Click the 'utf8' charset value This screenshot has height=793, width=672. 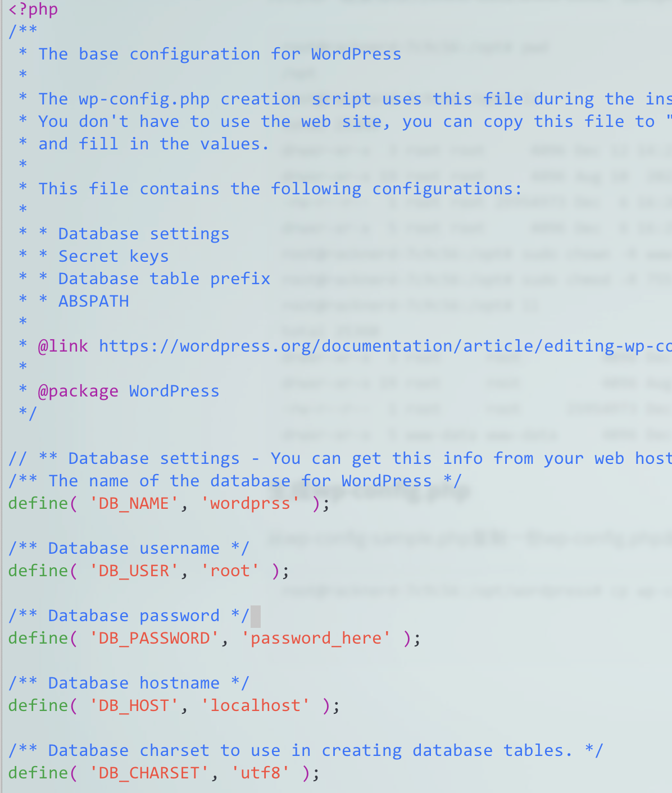tap(260, 773)
